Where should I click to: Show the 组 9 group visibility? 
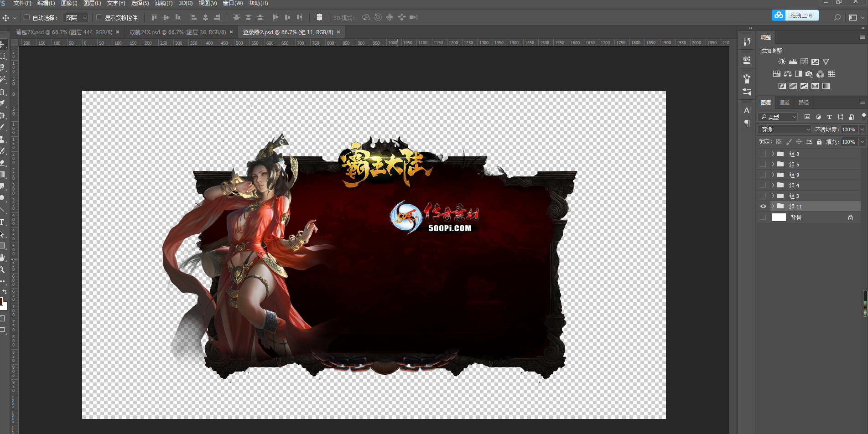[763, 175]
